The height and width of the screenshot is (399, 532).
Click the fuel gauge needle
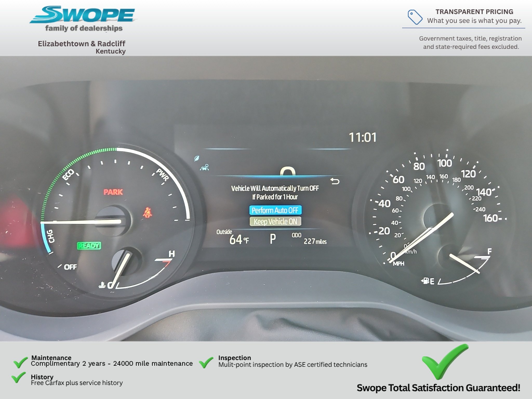pos(464,264)
